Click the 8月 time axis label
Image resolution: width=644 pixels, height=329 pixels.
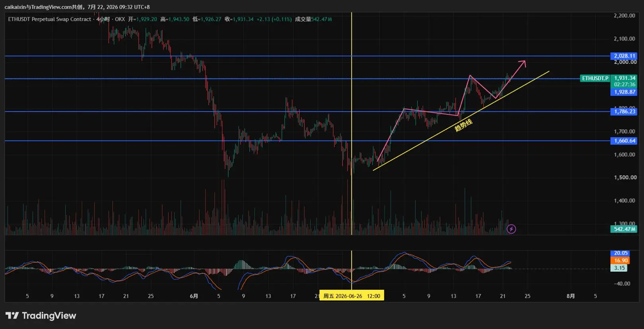pyautogui.click(x=570, y=296)
